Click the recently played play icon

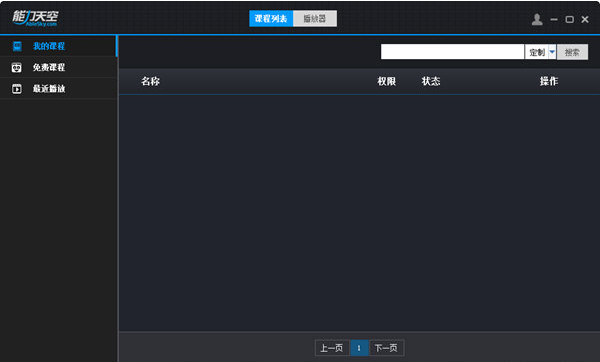coord(16,89)
